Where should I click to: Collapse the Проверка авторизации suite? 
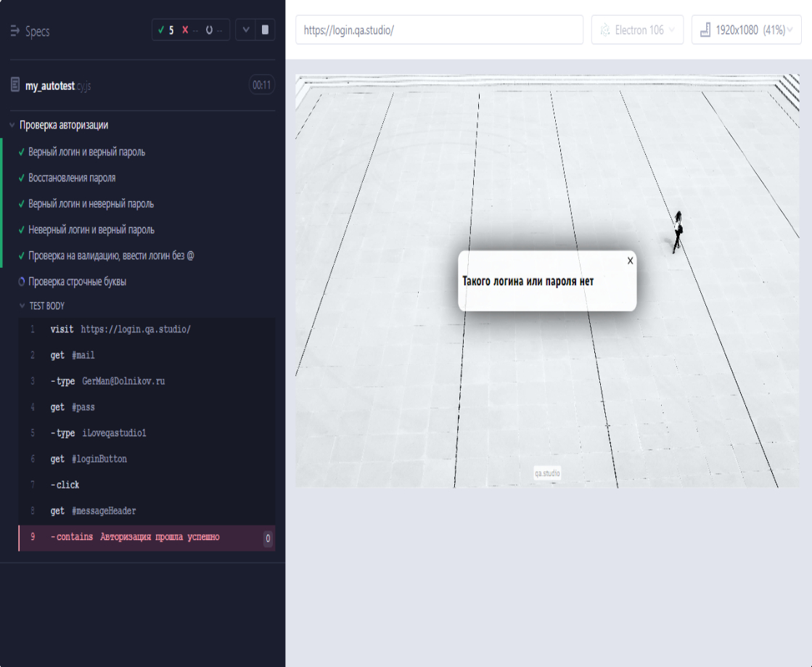(x=12, y=126)
